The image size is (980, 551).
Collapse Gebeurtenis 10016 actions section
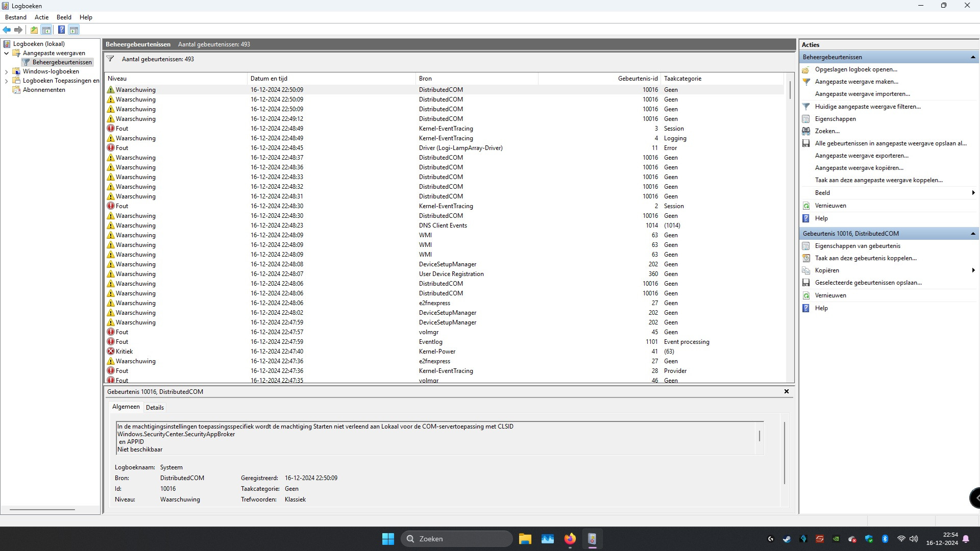click(x=973, y=234)
